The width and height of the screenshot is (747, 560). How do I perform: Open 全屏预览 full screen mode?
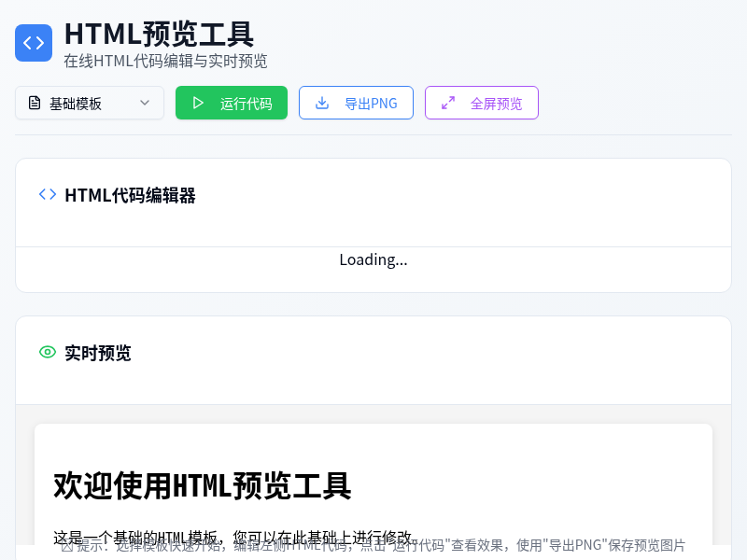click(481, 103)
